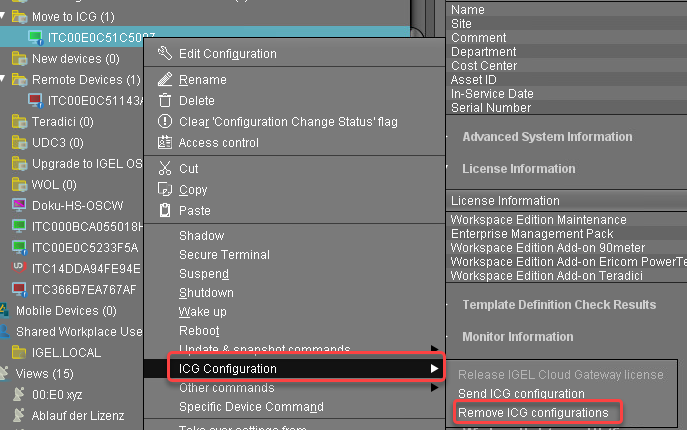Image resolution: width=687 pixels, height=430 pixels.
Task: Click the Clear Configuration Change Status flag icon
Action: tap(164, 122)
